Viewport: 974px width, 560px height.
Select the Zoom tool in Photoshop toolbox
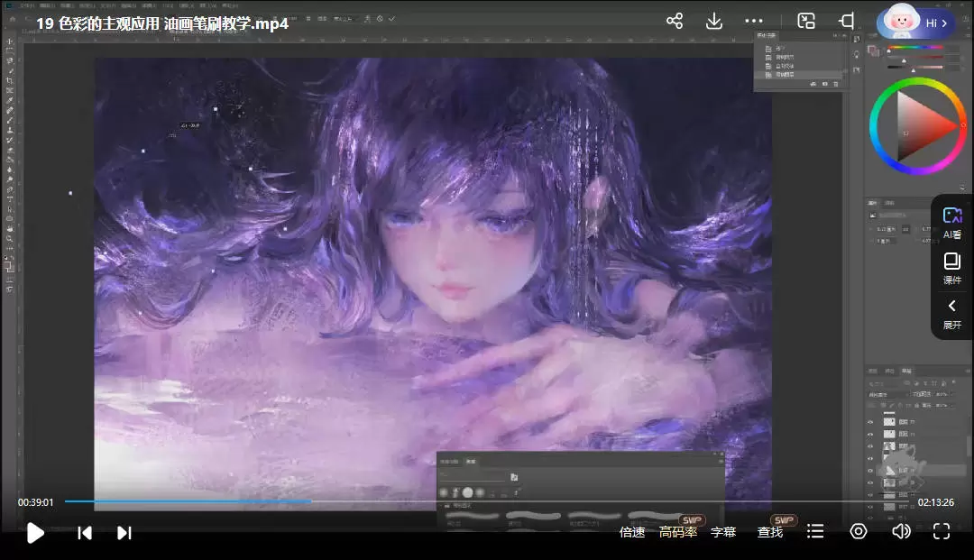pyautogui.click(x=10, y=238)
